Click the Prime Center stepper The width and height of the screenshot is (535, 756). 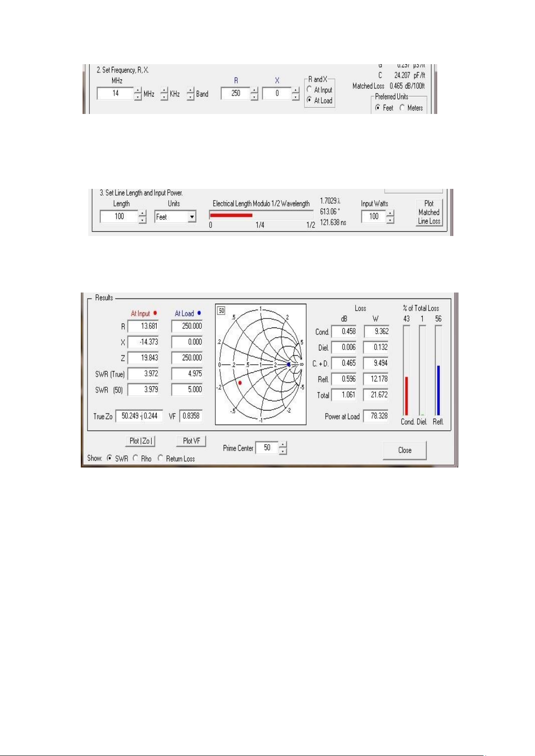pyautogui.click(x=283, y=448)
